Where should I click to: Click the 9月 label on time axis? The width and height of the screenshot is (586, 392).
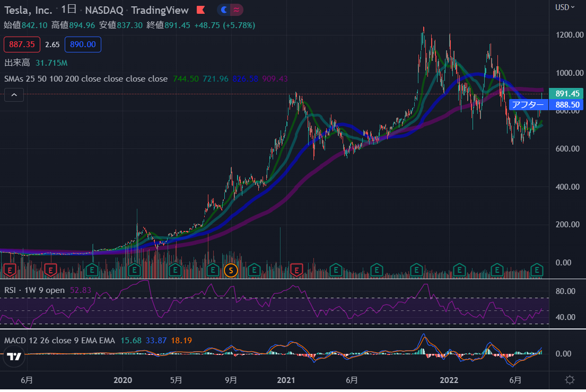click(x=231, y=380)
